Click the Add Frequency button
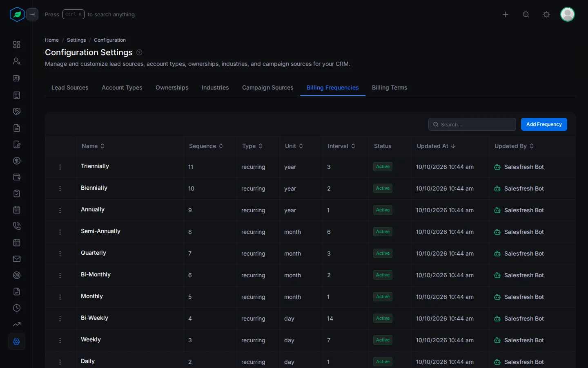 click(544, 124)
